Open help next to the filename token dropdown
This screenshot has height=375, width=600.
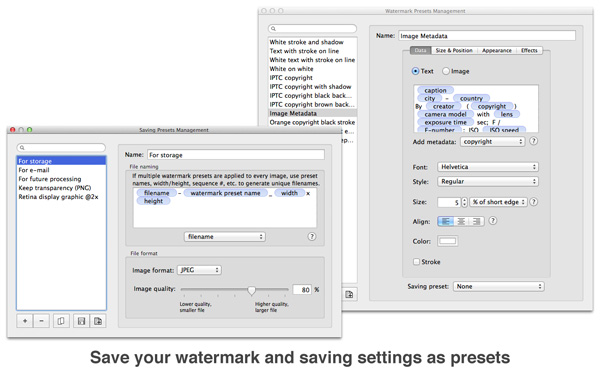point(312,236)
